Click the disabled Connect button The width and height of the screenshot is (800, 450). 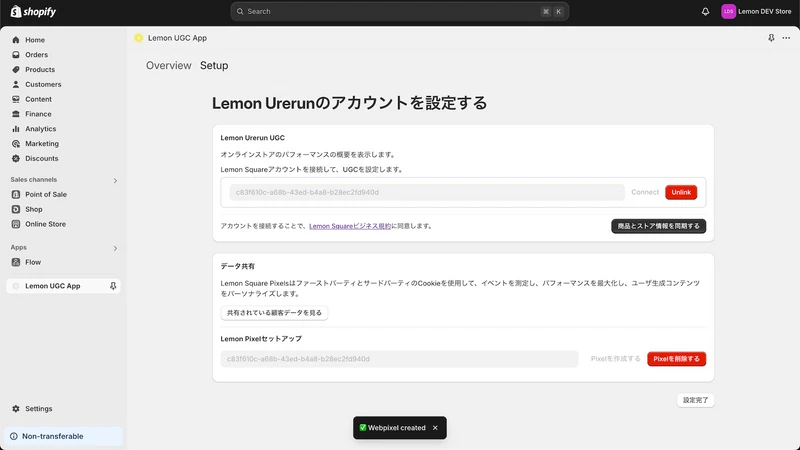[x=645, y=192]
